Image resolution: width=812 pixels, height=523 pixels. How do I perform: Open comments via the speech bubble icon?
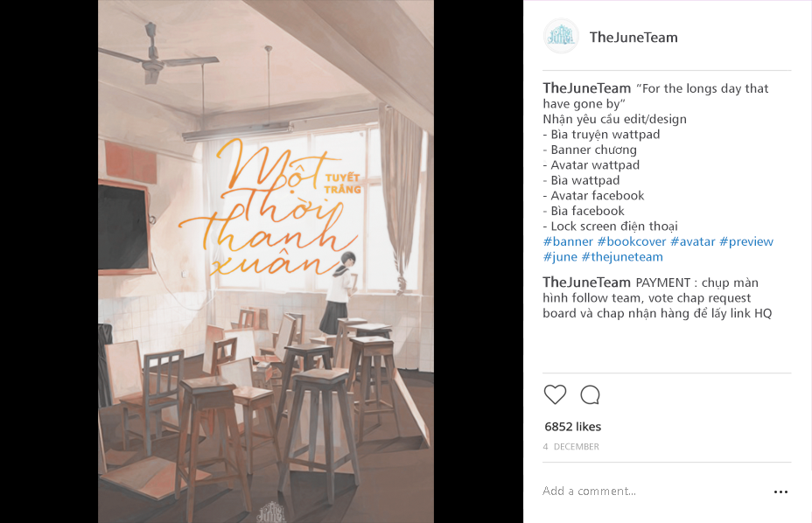click(x=590, y=394)
